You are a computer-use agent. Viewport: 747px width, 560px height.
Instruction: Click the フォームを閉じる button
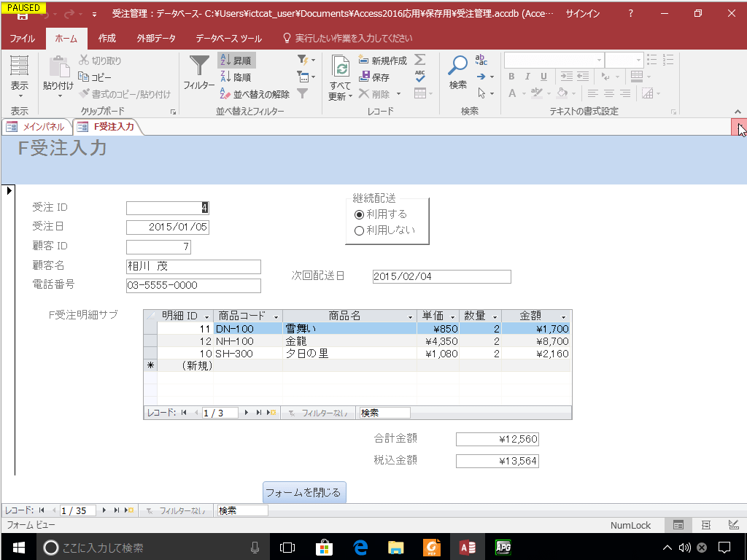point(304,492)
